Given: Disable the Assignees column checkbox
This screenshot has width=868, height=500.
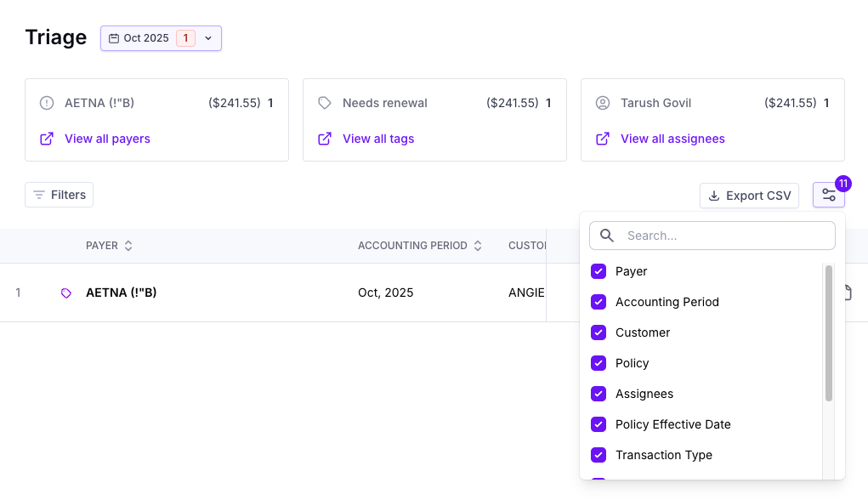Looking at the screenshot, I should (x=599, y=394).
